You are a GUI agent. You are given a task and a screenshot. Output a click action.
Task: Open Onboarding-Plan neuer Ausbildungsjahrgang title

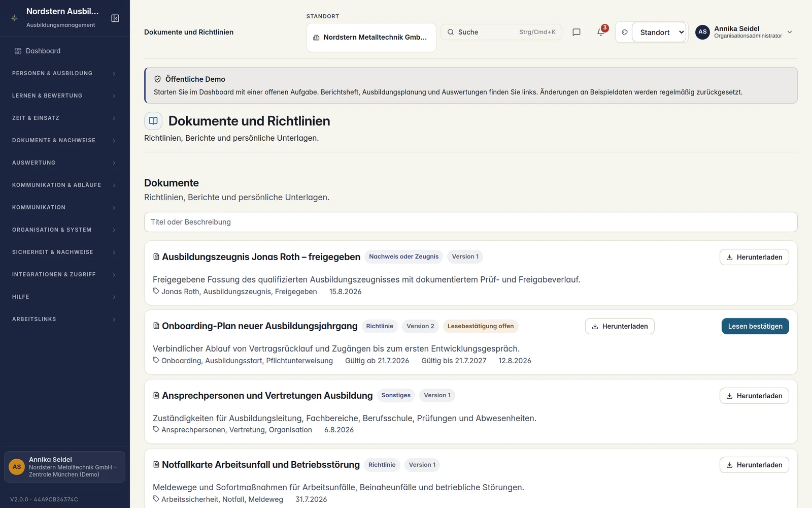pos(259,326)
